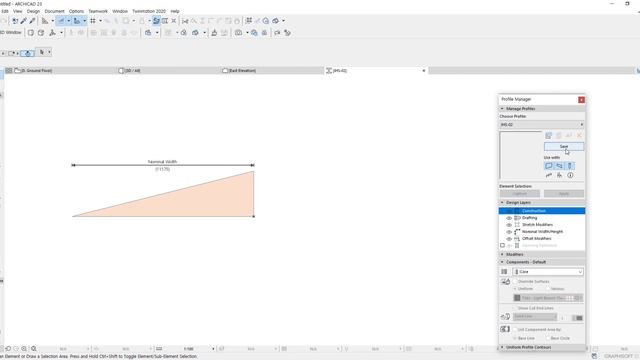Open the Help menu
This screenshot has width=640, height=360.
[175, 11]
